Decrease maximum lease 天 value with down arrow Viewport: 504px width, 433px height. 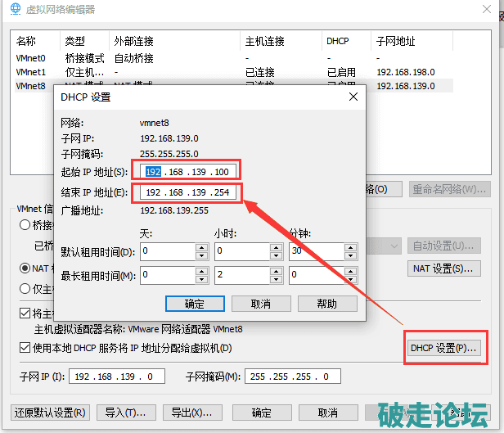201,281
